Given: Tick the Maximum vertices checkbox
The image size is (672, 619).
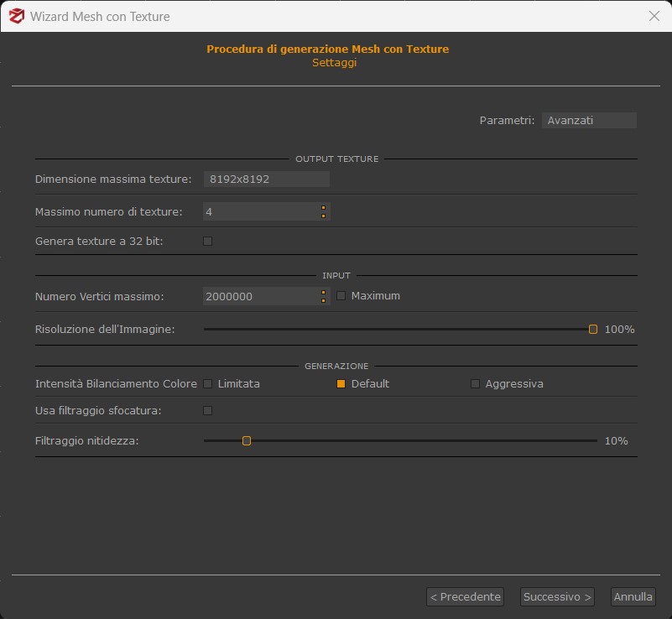Looking at the screenshot, I should click(341, 296).
